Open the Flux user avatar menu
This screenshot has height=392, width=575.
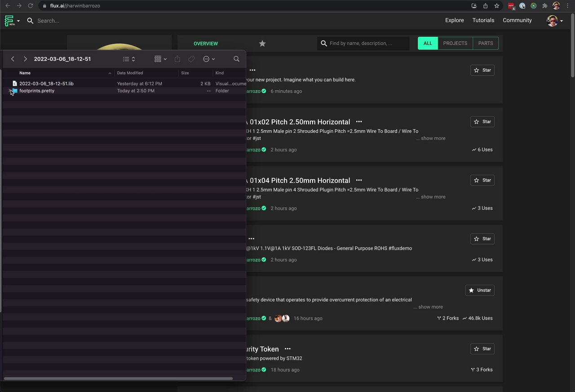(555, 21)
